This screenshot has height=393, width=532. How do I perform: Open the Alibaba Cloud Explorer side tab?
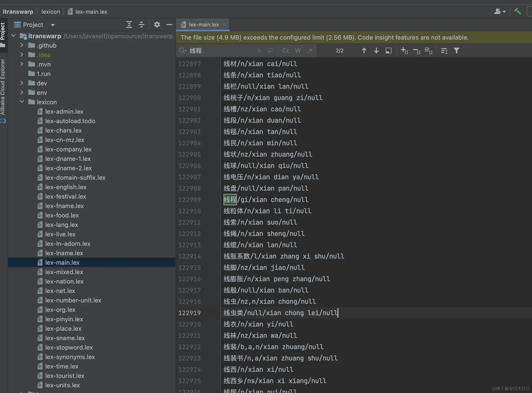3,87
